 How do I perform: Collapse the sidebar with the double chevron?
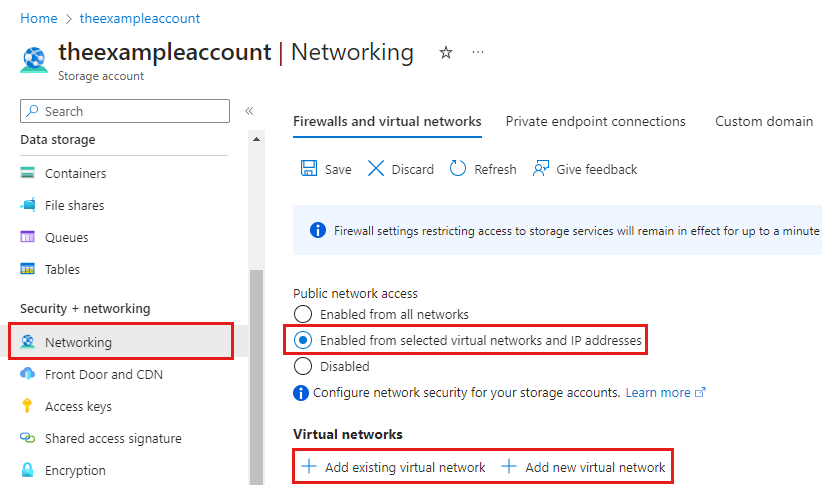[x=249, y=111]
